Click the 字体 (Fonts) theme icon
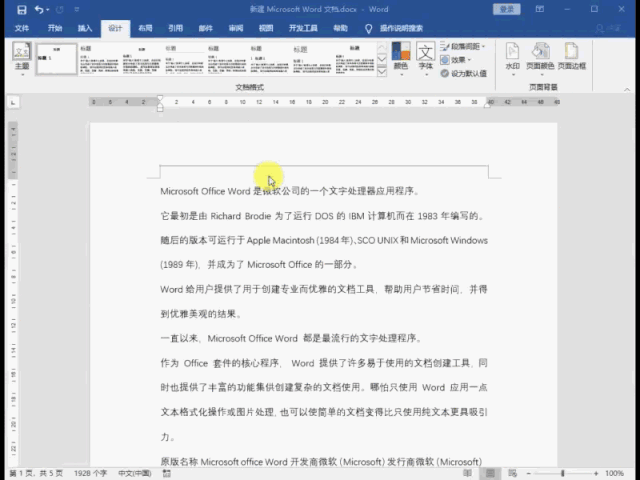The width and height of the screenshot is (640, 480). coord(425,58)
